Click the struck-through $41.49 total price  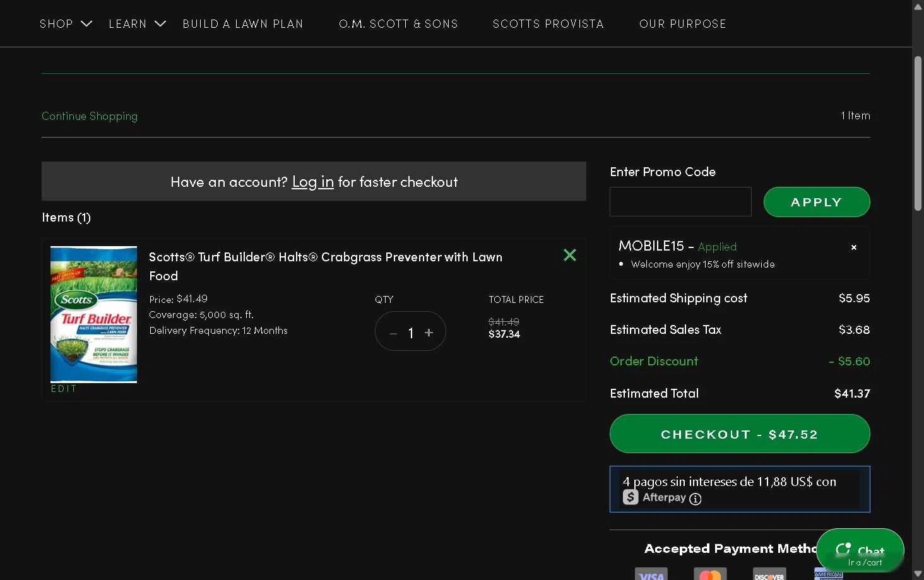coord(504,322)
